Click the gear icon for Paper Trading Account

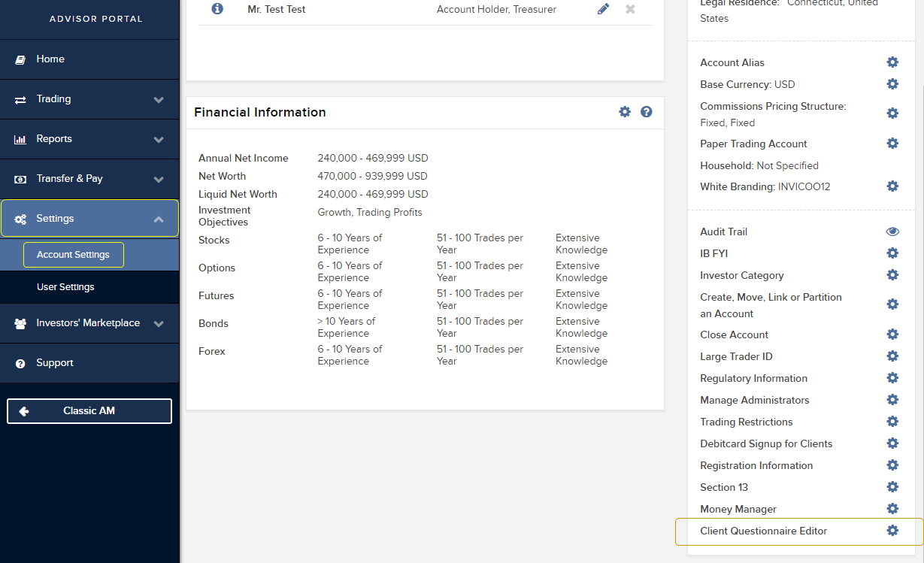pyautogui.click(x=892, y=144)
